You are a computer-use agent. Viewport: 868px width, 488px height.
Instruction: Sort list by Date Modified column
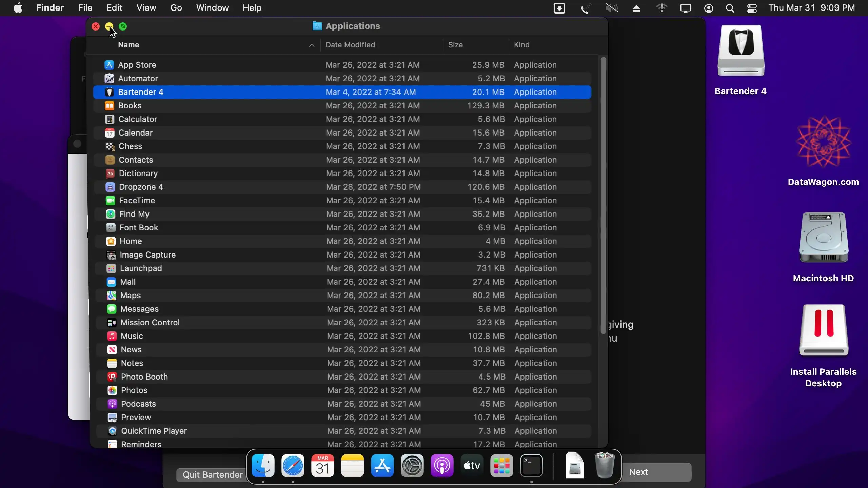click(x=350, y=45)
